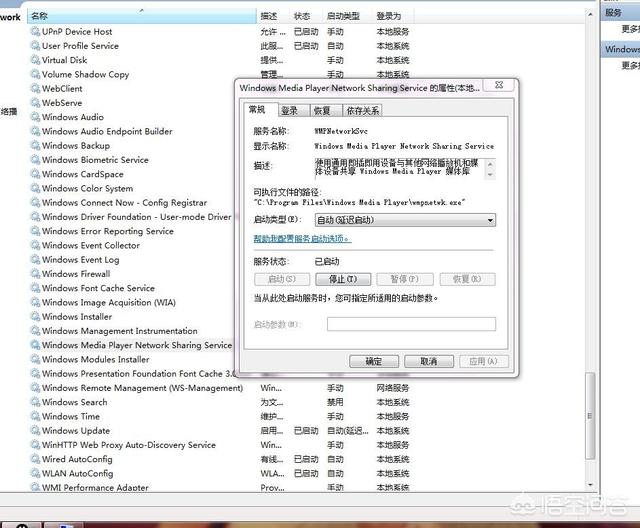
Task: Click the Windows Installer service icon
Action: point(35,317)
